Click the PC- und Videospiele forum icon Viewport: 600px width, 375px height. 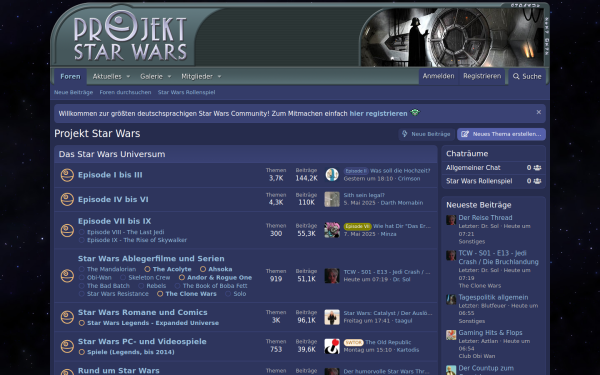[67, 346]
